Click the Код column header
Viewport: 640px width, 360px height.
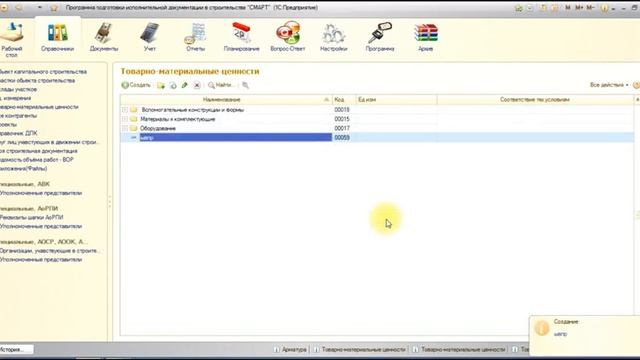344,100
